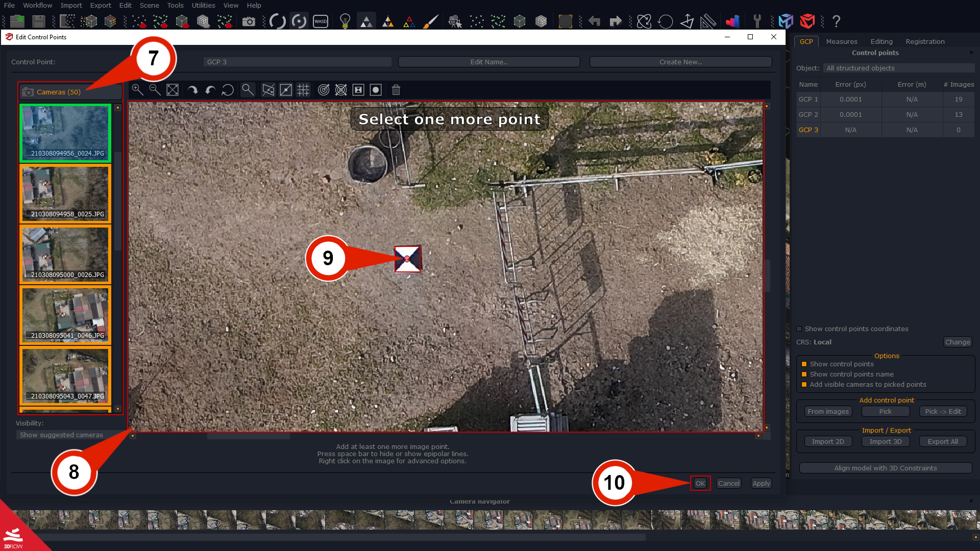Toggle Add visible cameras to picked points
The width and height of the screenshot is (980, 551).
coord(804,385)
